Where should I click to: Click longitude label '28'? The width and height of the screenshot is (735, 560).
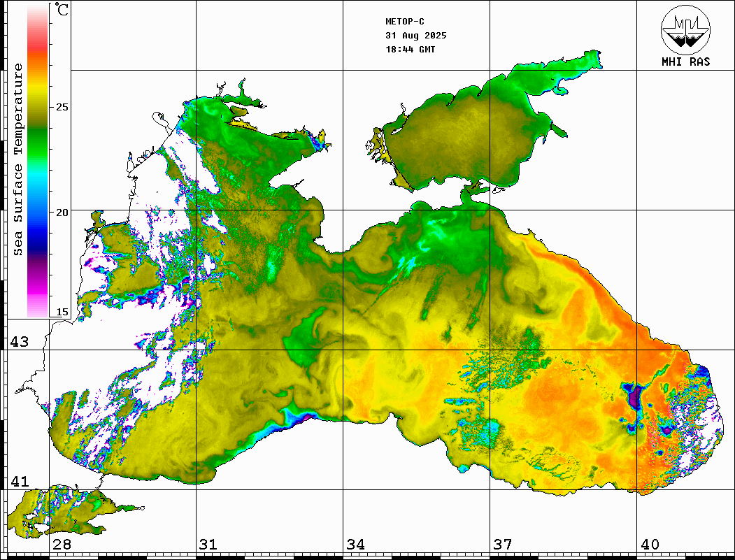62,544
